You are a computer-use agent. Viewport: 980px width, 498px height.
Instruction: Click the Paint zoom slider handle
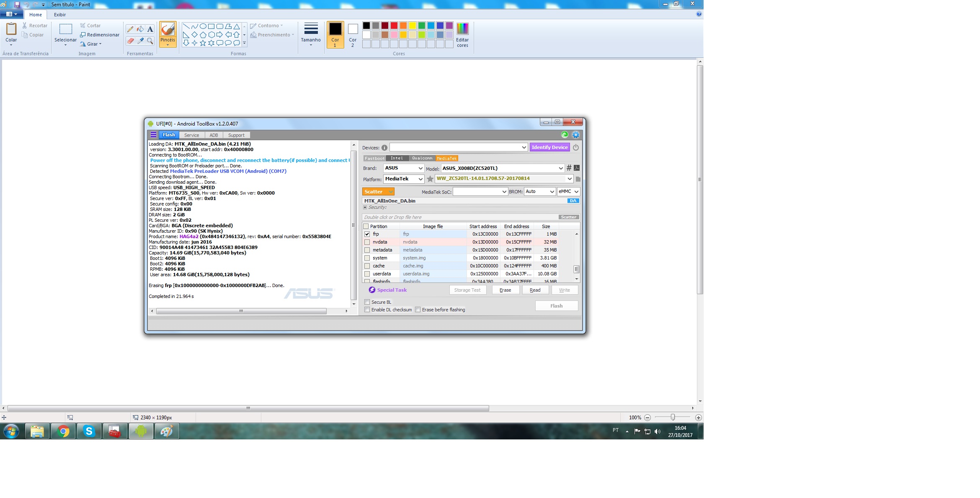click(673, 417)
